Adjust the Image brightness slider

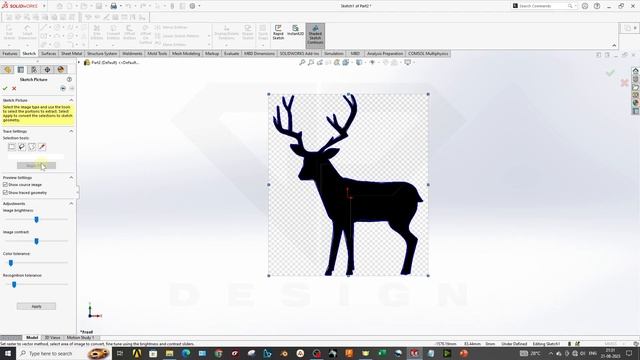point(36,220)
